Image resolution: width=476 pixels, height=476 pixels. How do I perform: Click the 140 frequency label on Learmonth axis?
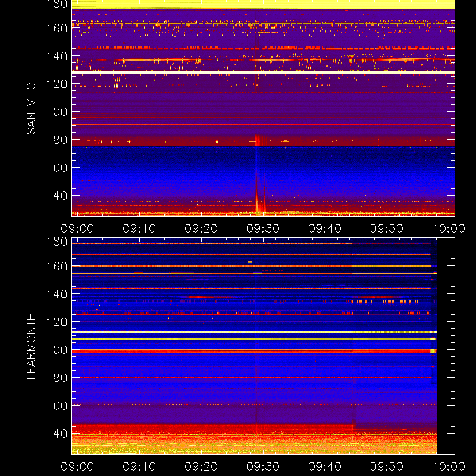pos(57,294)
